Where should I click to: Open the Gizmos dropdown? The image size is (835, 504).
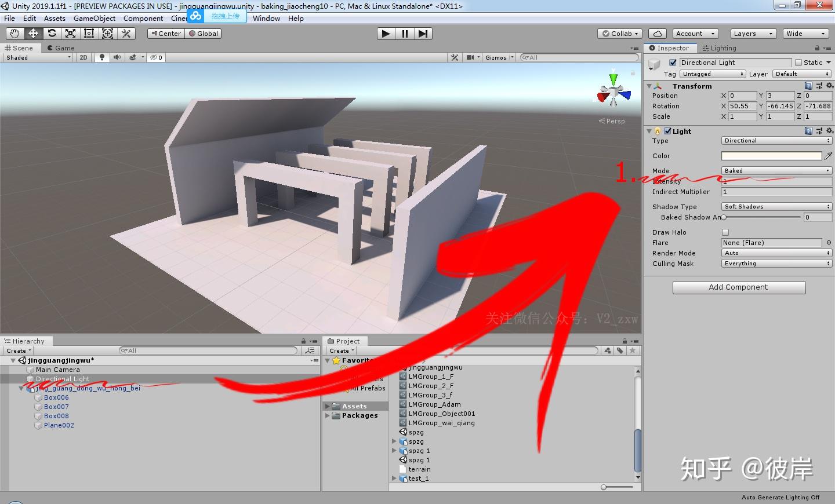coord(499,57)
